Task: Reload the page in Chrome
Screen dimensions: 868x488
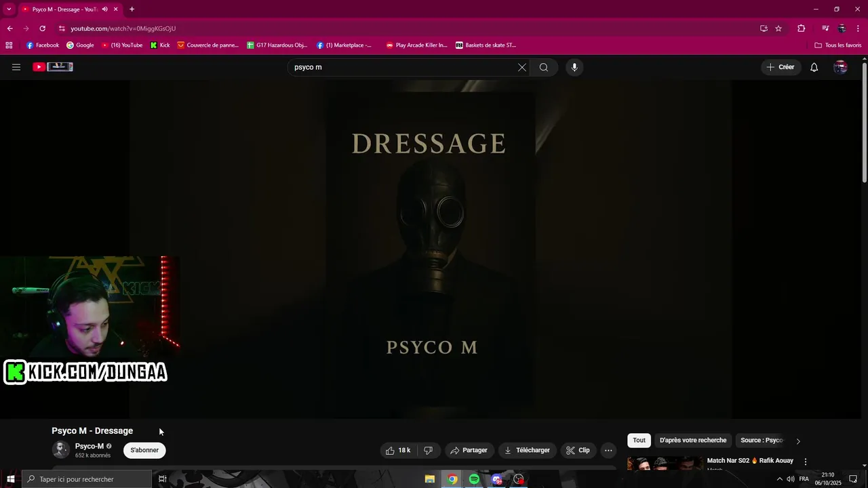Action: [x=42, y=28]
